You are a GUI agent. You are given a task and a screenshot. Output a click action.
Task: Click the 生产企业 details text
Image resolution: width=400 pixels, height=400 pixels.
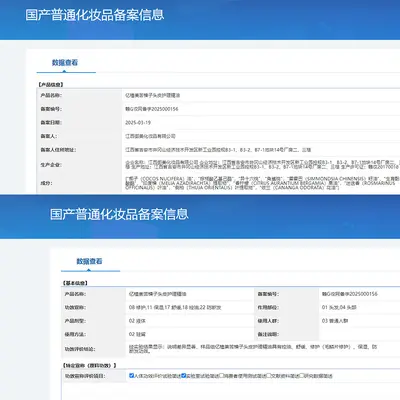[x=262, y=164]
